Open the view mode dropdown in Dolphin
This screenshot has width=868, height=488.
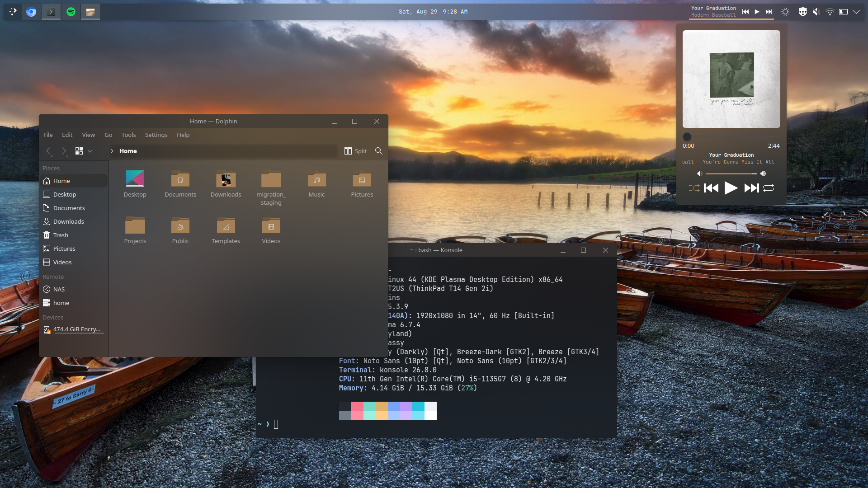[x=90, y=151]
